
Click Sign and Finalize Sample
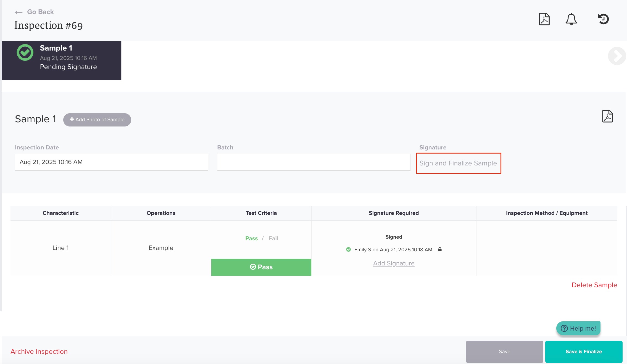[458, 163]
